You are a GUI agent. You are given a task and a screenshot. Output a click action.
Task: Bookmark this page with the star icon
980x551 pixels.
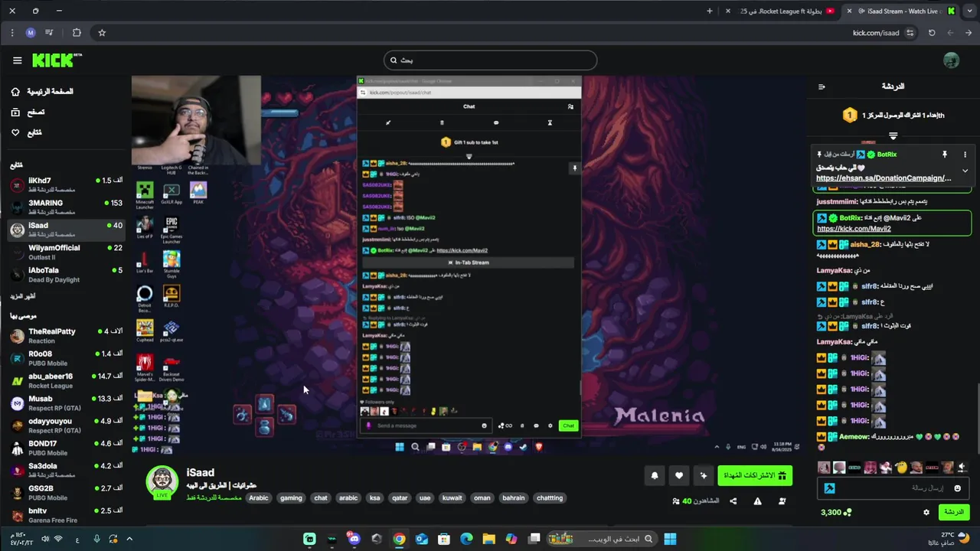coord(102,33)
